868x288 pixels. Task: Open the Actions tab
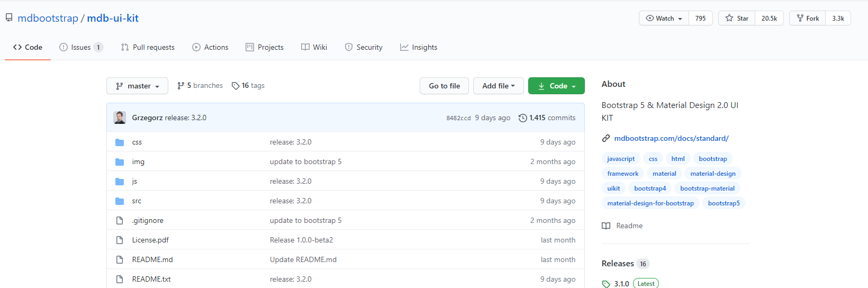[x=210, y=47]
